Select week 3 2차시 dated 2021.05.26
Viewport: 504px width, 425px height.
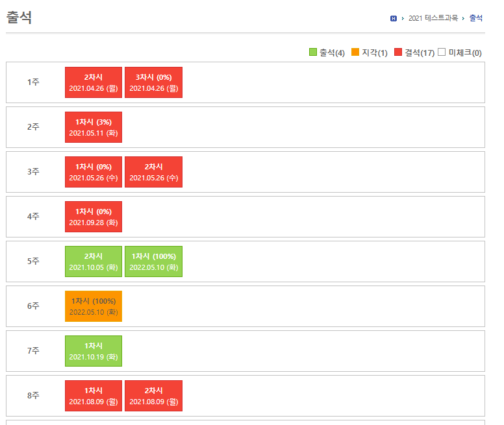click(x=153, y=172)
